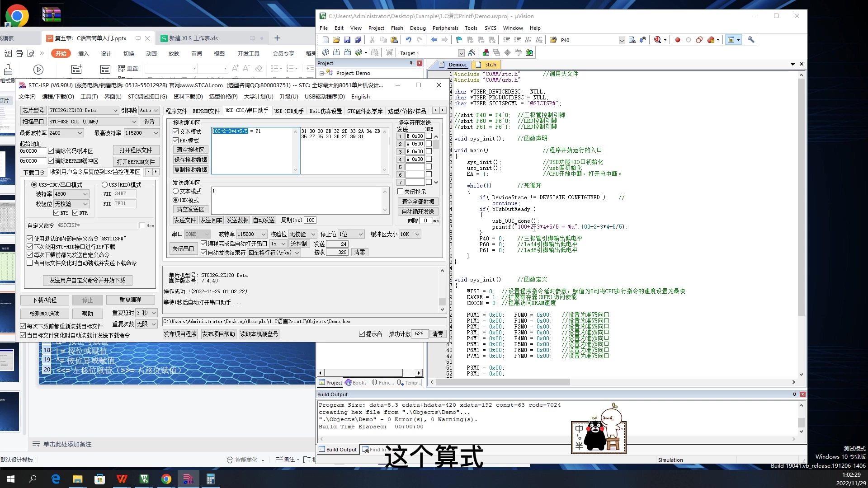Undo last edit in µVision
The width and height of the screenshot is (868, 488).
click(x=409, y=40)
